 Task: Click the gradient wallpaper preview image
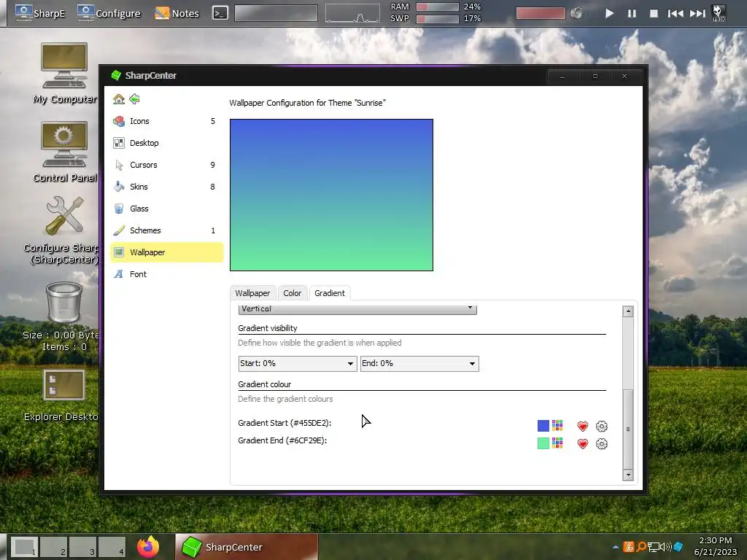click(332, 195)
